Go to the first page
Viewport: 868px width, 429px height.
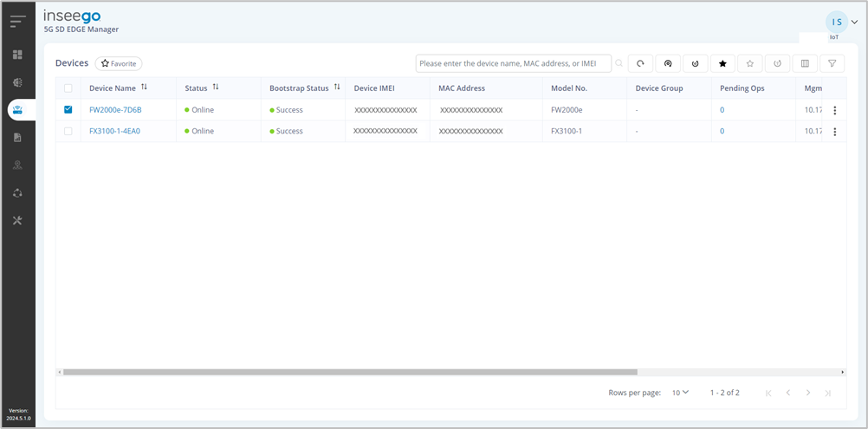point(768,393)
